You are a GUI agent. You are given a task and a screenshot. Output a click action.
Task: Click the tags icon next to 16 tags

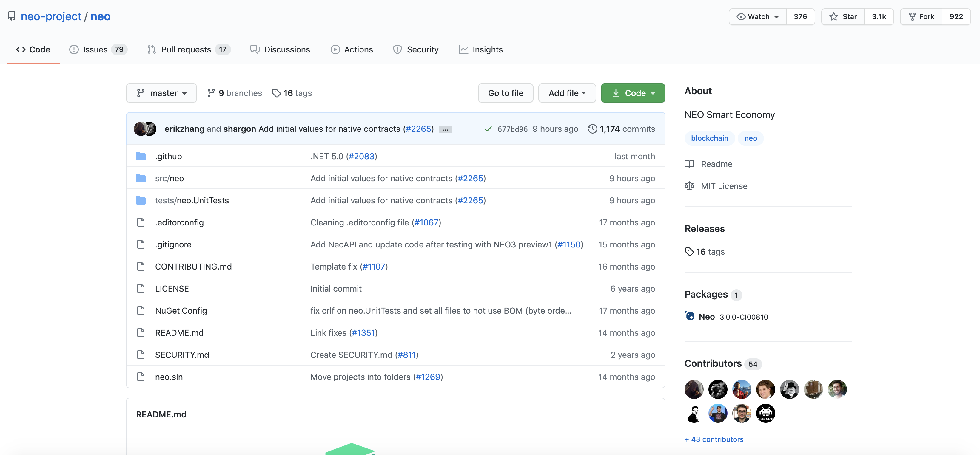(x=276, y=93)
